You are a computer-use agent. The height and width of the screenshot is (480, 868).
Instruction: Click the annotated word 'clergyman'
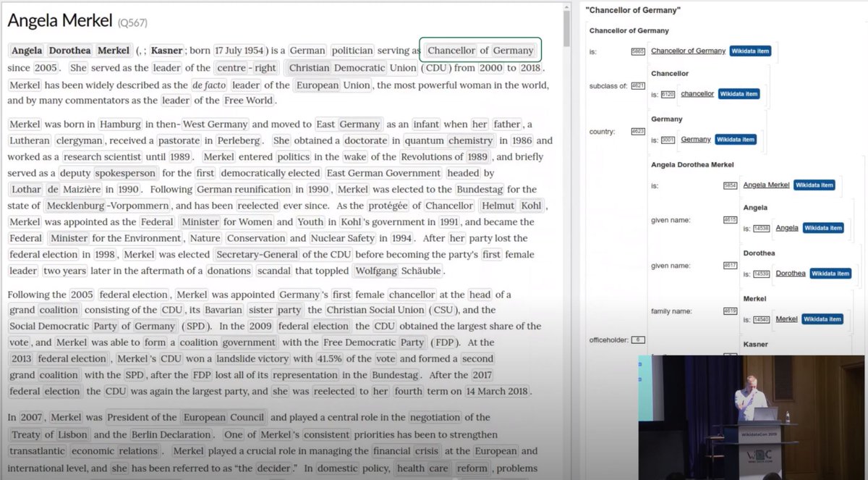click(80, 140)
